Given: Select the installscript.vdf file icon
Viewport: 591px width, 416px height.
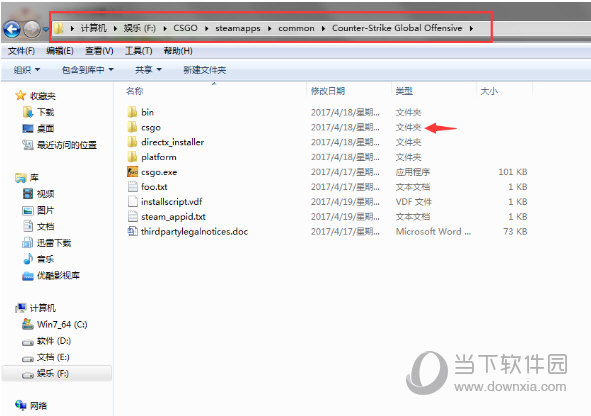Looking at the screenshot, I should (132, 202).
